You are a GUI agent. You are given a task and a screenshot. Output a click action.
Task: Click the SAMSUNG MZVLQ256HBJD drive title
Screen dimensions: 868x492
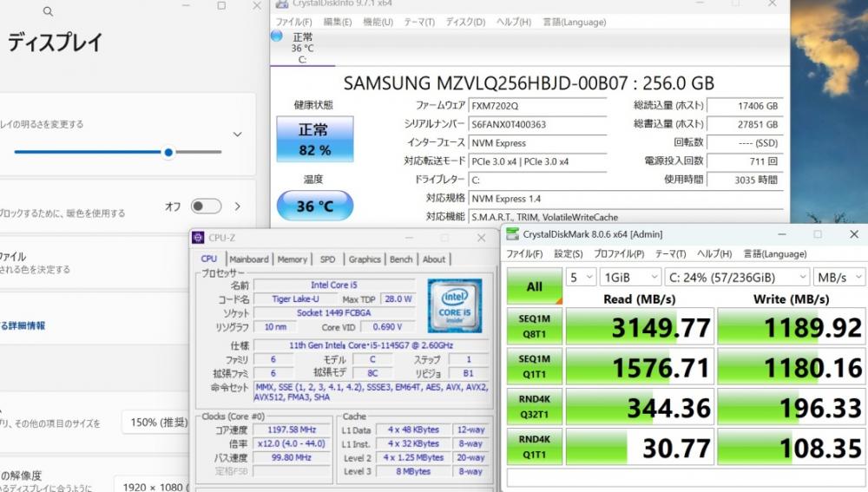tap(529, 83)
